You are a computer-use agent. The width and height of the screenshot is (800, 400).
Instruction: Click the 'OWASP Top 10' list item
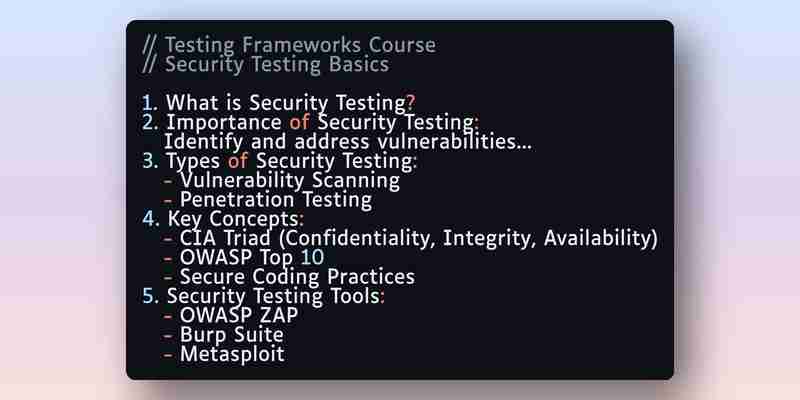[x=244, y=258]
